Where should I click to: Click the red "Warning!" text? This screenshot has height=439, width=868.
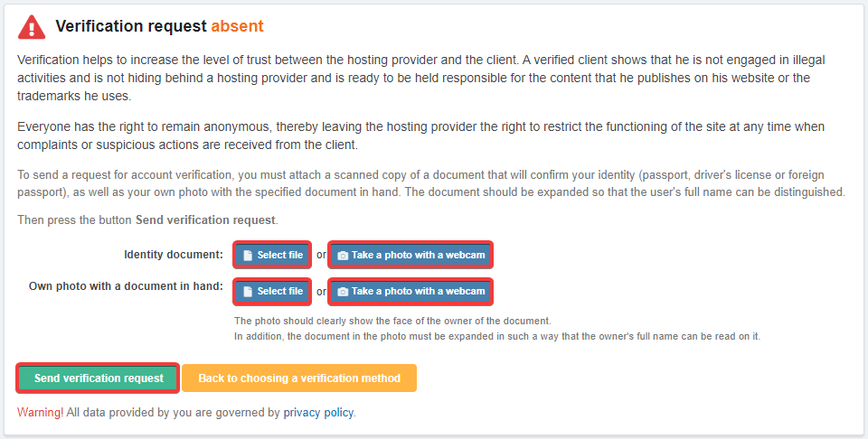(40, 413)
